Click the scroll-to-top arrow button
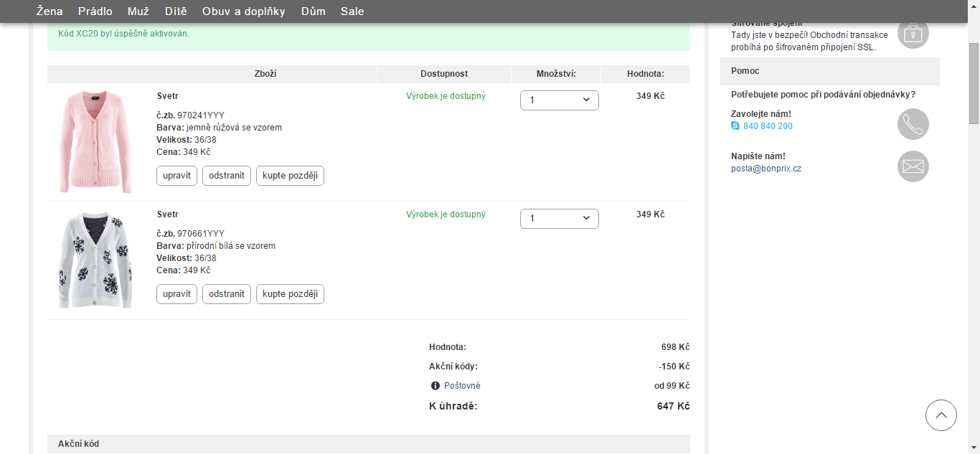The height and width of the screenshot is (454, 980). click(x=941, y=415)
